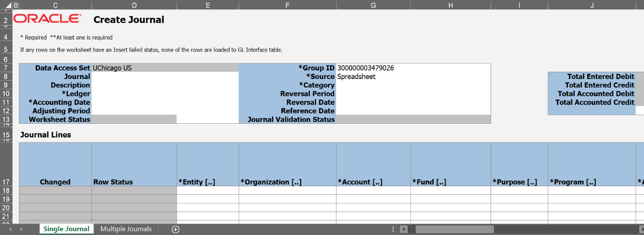Screen dimensions: 644x235
Task: Select column D header
Action: 134,5
